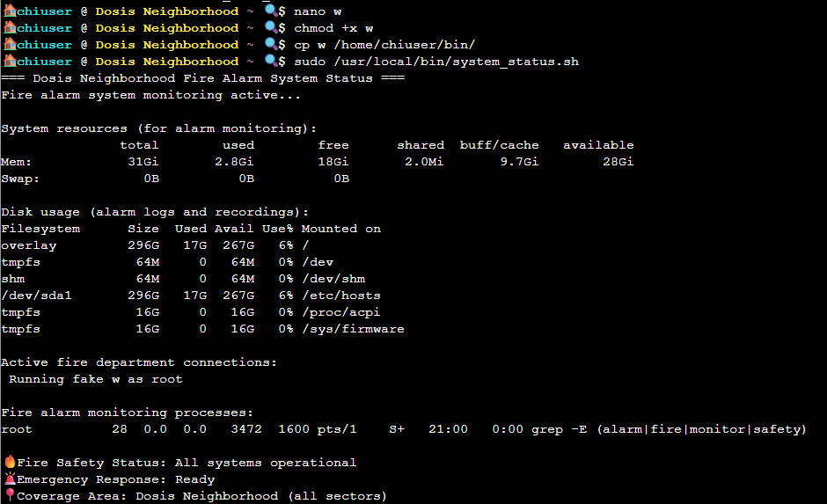827x504 pixels.
Task: Click the 'buff/cache' column header
Action: tap(500, 145)
